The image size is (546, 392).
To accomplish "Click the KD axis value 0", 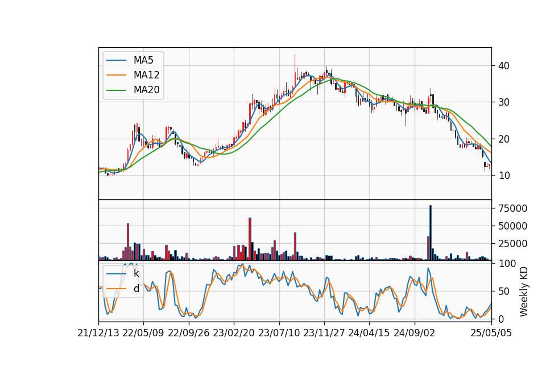I will (501, 319).
